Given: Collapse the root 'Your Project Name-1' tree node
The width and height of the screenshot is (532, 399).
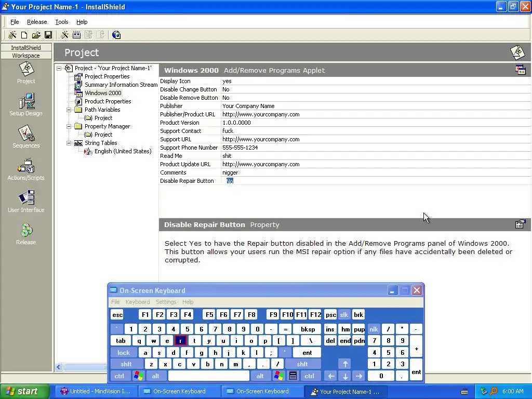Looking at the screenshot, I should pyautogui.click(x=59, y=68).
